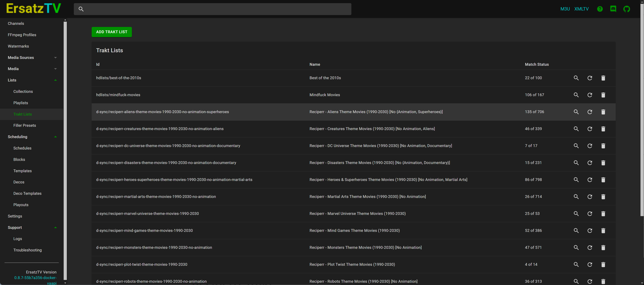
Task: Expand the Media section
Action: point(32,69)
